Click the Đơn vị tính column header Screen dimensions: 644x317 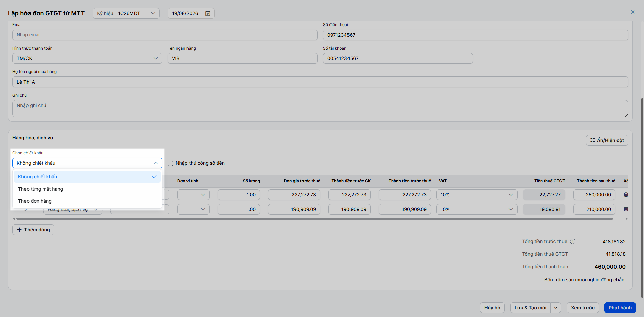tap(187, 181)
